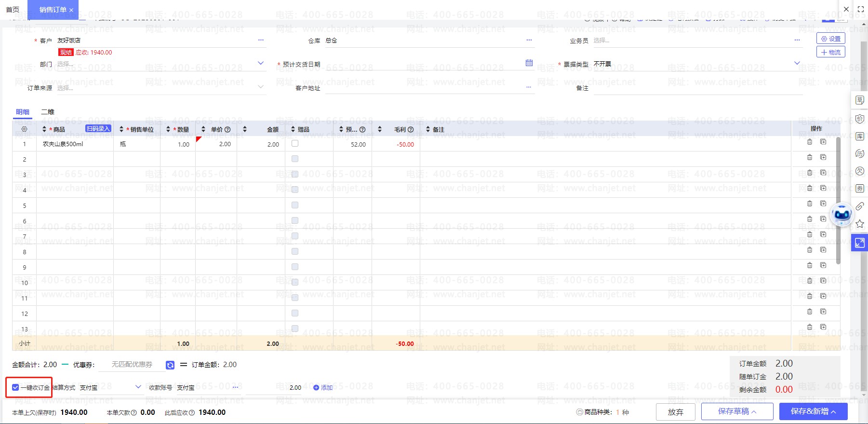
Task: Click the help icon beside 此后应收
Action: (192, 413)
